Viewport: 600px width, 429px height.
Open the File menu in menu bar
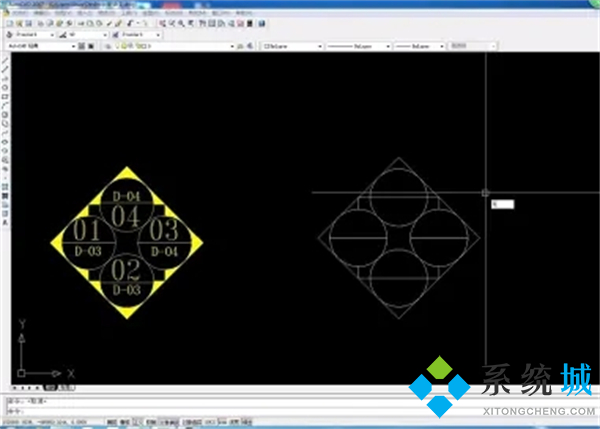click(8, 11)
